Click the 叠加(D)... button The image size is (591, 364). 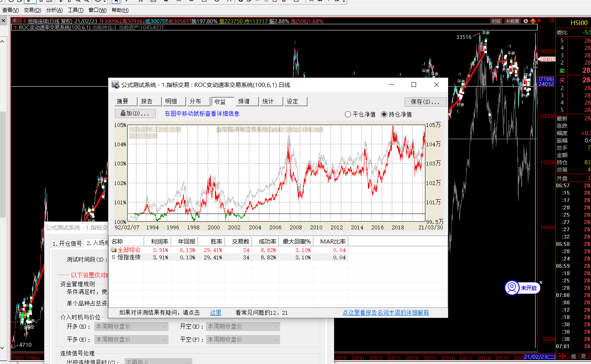coord(135,114)
